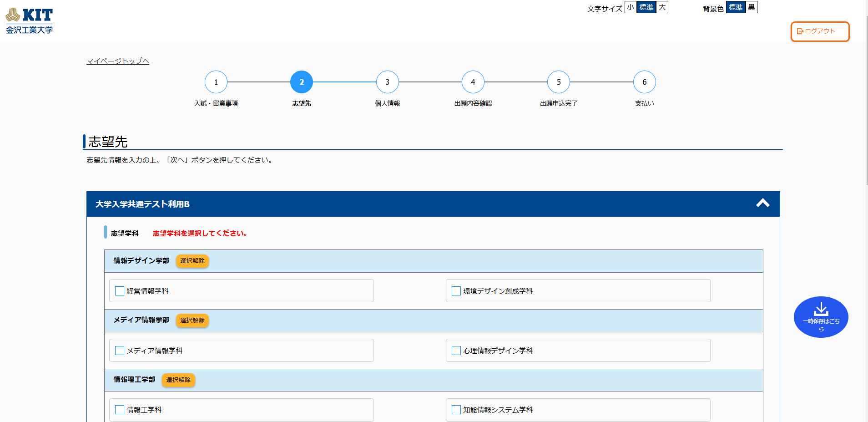Screen dimensions: 868x422
Task: Click the メディア情報学部 faculty heading
Action: coord(141,320)
